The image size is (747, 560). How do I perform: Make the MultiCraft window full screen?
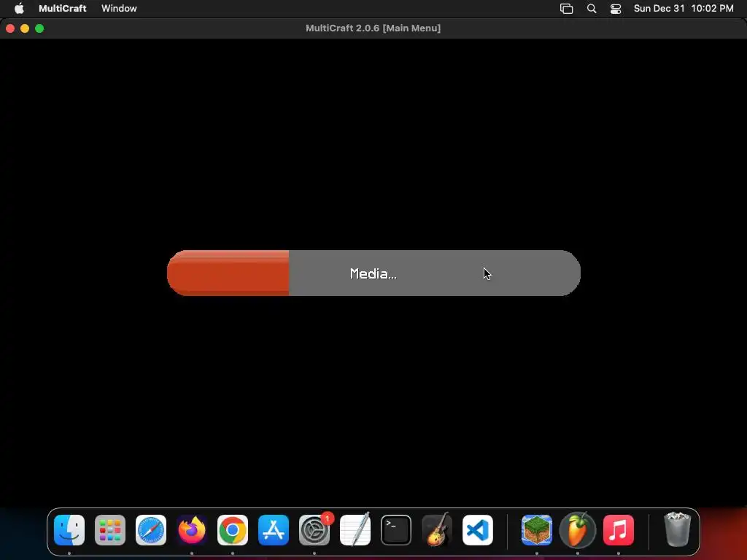point(39,28)
